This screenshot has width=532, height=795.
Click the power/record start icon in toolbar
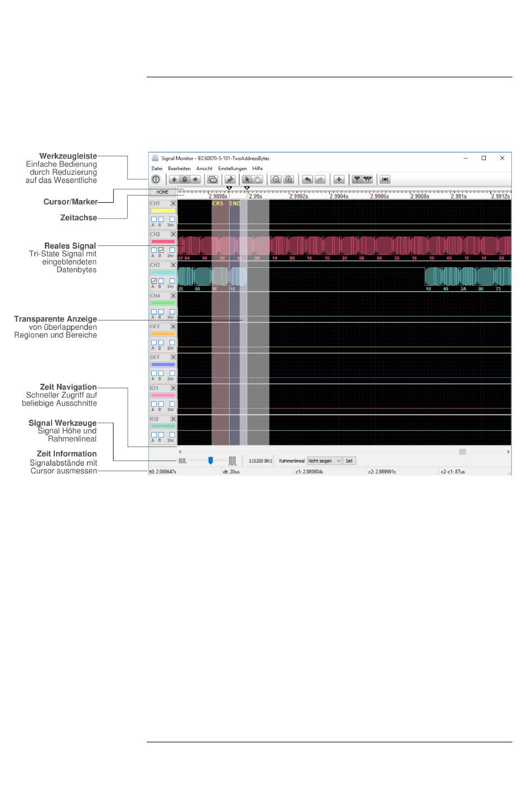(x=156, y=179)
